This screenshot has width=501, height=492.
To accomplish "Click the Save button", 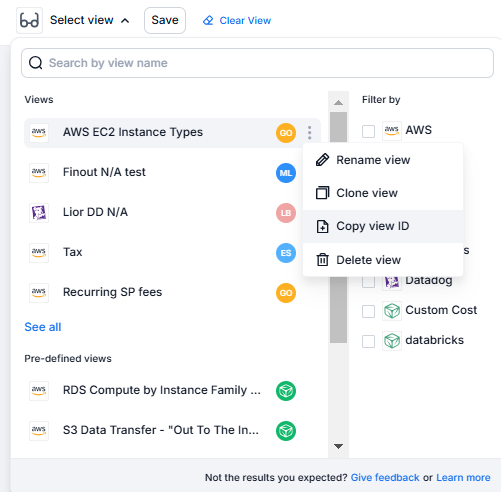I will point(165,20).
